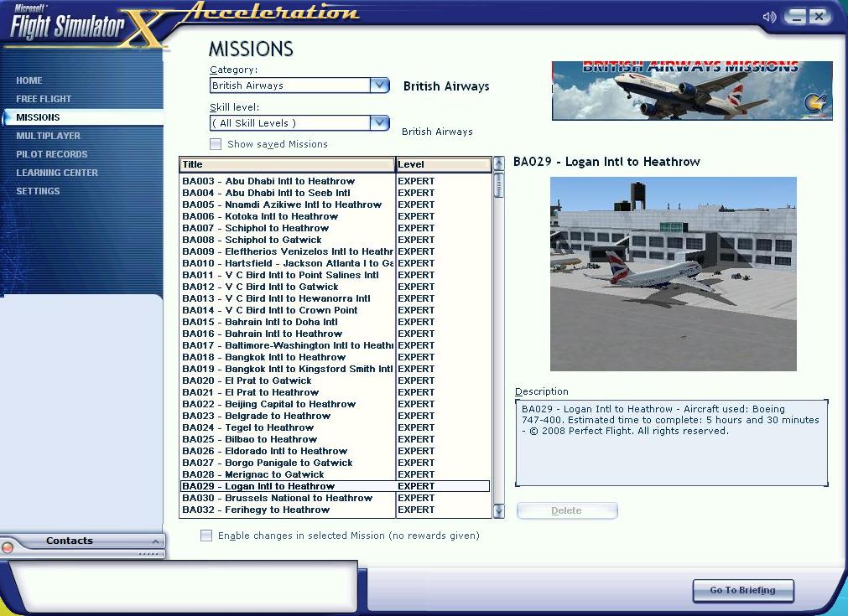Open SETTINGS from the sidebar

(x=38, y=191)
